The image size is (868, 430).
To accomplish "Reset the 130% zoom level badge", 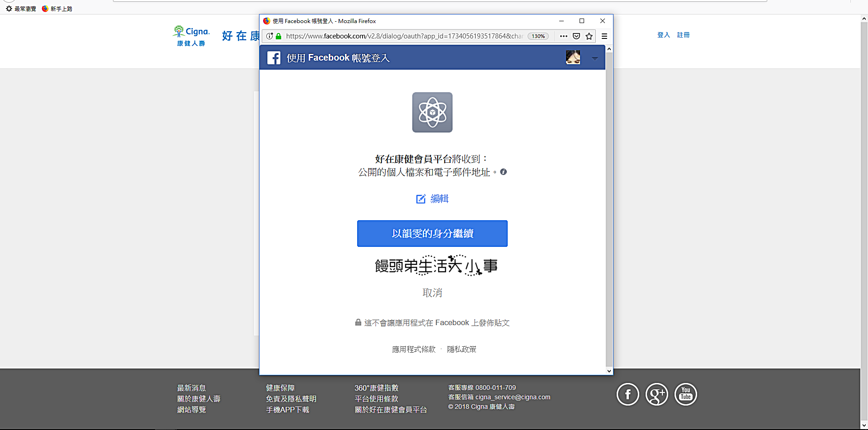I will click(x=538, y=36).
